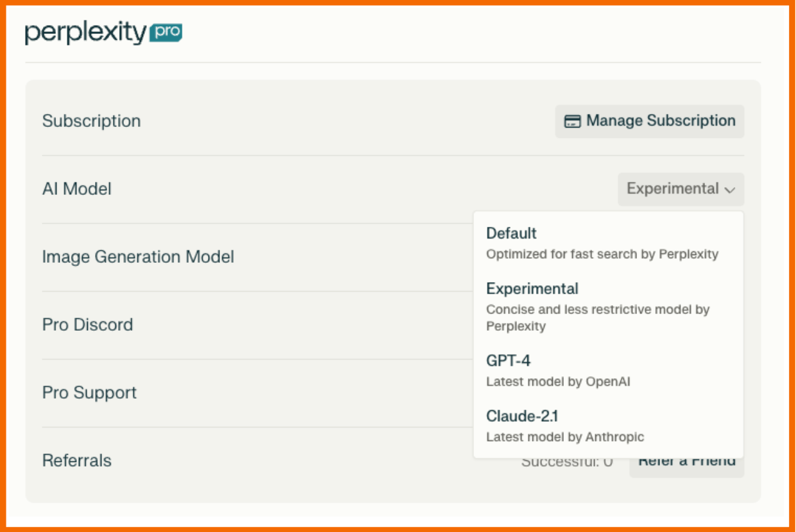Click the AI Model row label
Viewport: 796px width, 532px height.
pos(76,189)
